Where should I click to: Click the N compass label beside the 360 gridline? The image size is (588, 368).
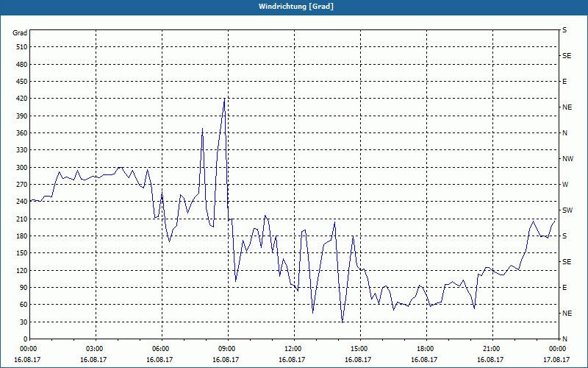tap(564, 133)
